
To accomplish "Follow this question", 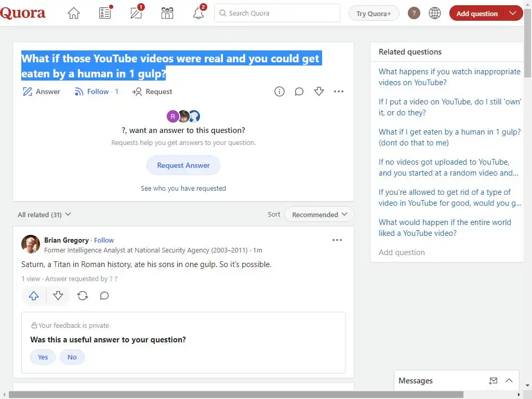I will (x=96, y=91).
